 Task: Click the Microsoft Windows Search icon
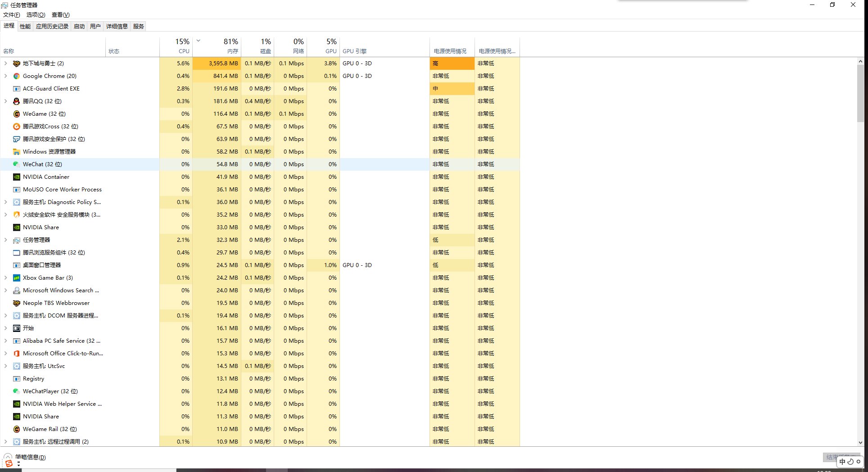click(x=17, y=290)
